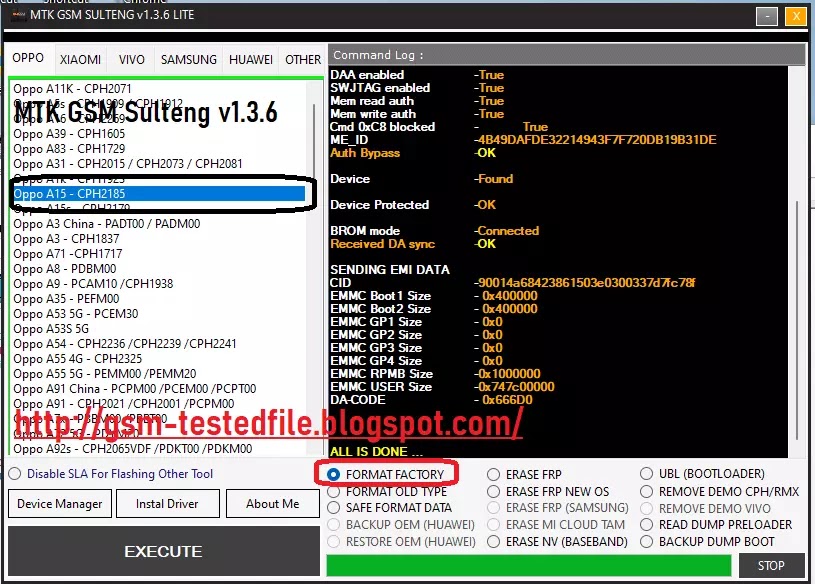This screenshot has width=815, height=584.
Task: Open the VIVO tab
Action: [x=132, y=60]
